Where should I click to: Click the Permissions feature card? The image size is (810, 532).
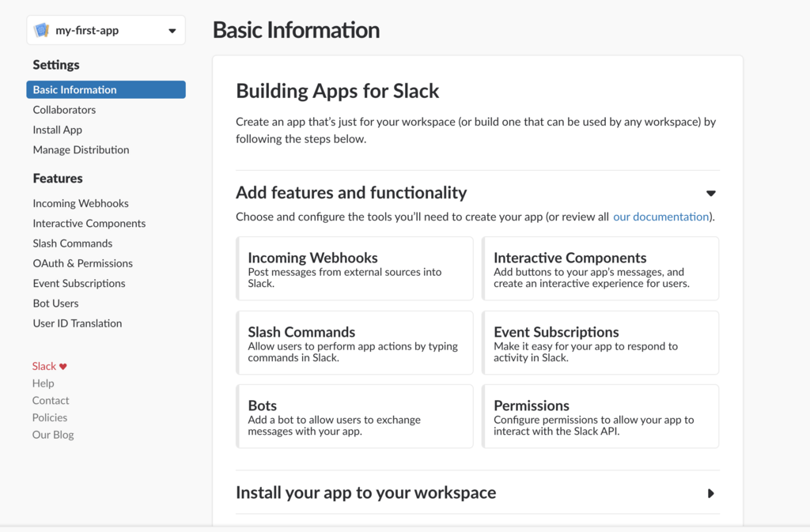point(600,417)
